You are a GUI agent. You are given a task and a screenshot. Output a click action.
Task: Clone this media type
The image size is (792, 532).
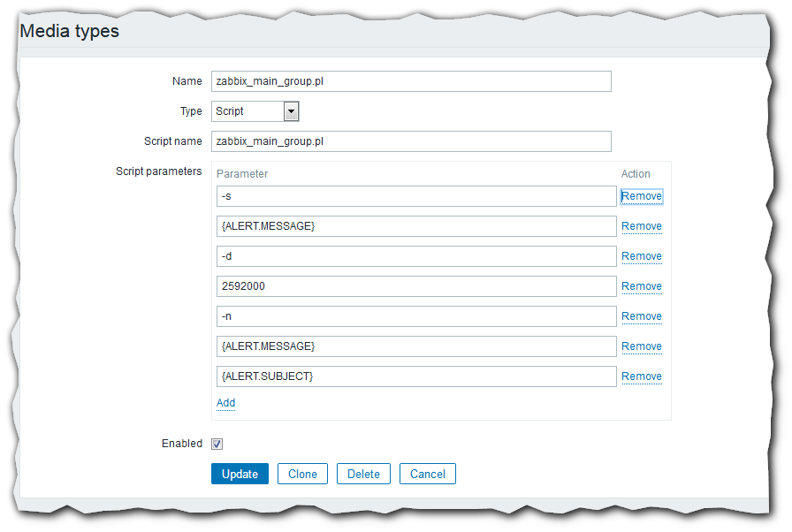[302, 474]
